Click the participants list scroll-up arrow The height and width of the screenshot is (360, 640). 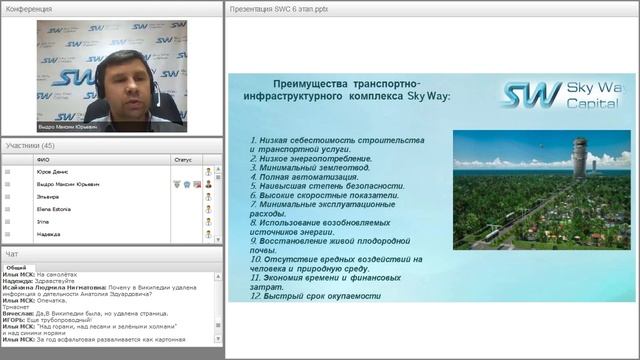[218, 169]
